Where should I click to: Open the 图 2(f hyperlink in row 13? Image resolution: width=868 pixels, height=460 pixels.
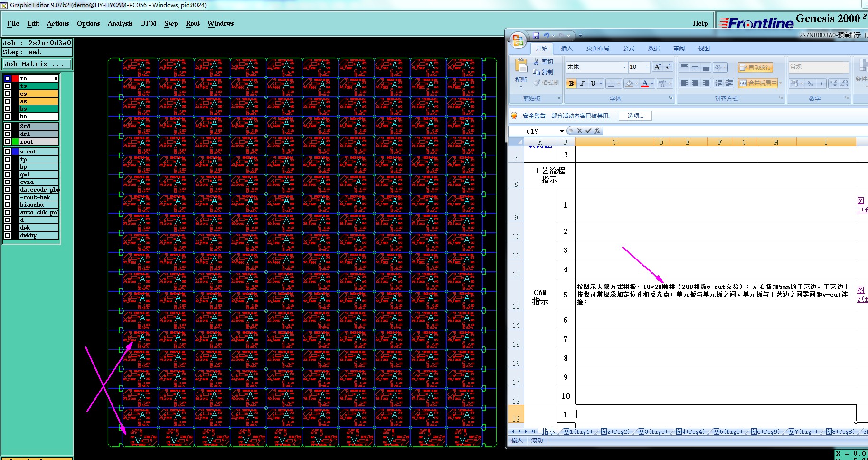(x=862, y=295)
